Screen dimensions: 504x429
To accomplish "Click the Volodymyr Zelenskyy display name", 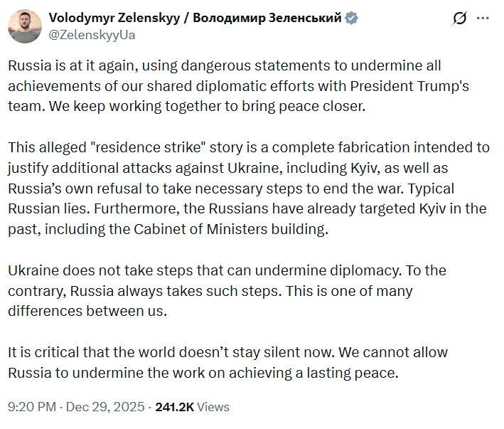I will (117, 18).
